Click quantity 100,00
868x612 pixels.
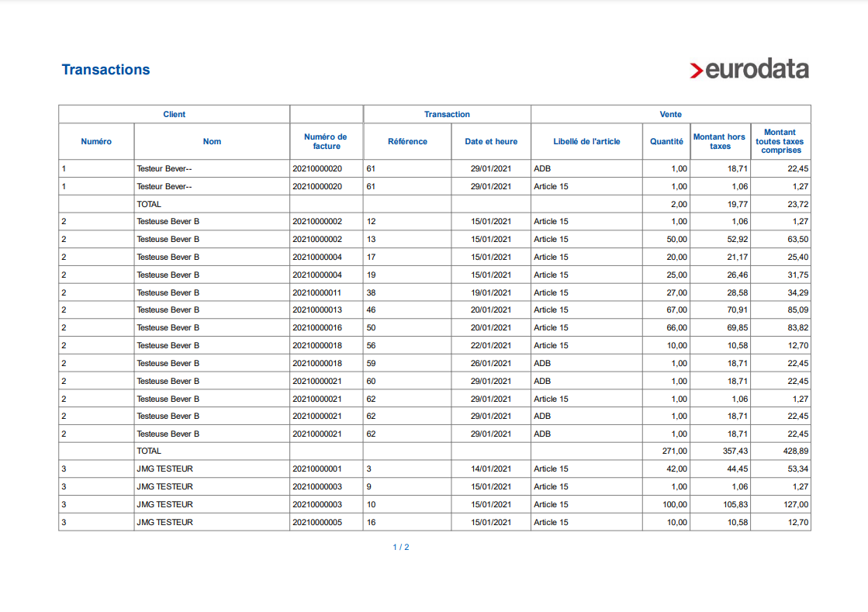click(675, 505)
